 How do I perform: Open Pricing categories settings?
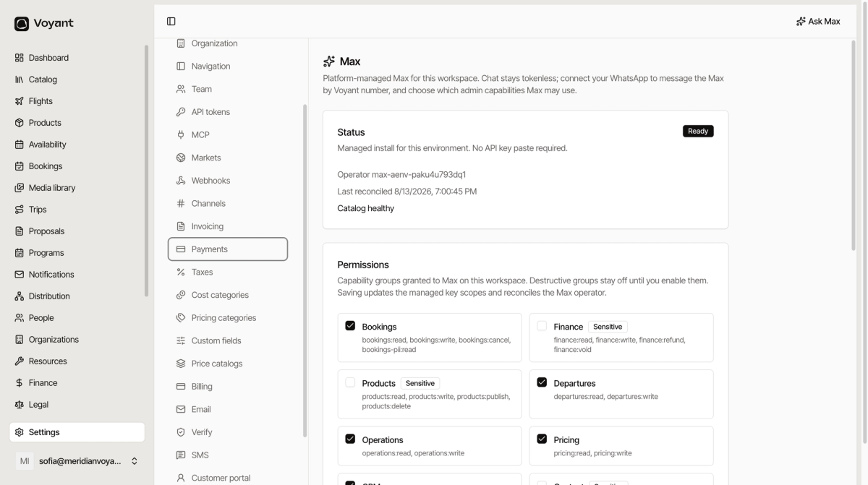click(x=228, y=318)
